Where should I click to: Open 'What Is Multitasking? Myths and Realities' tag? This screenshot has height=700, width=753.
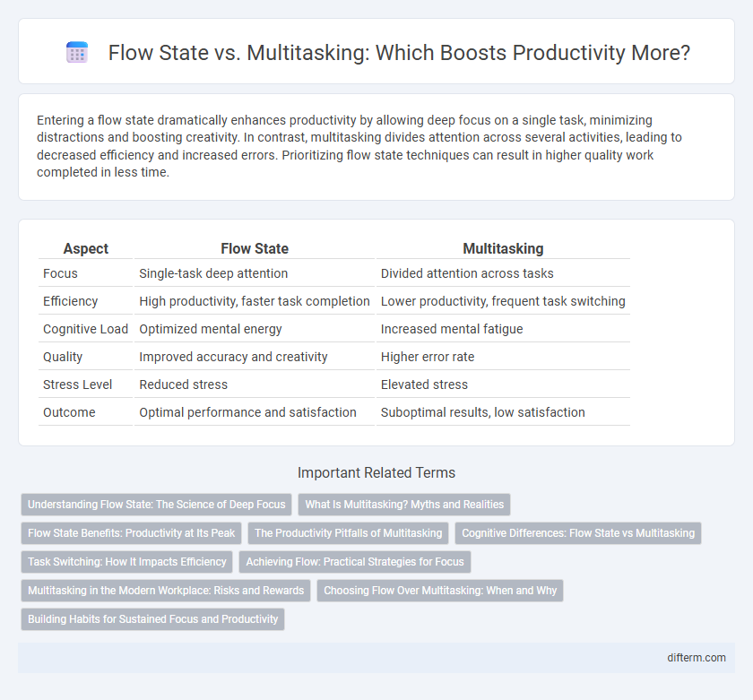pyautogui.click(x=404, y=505)
